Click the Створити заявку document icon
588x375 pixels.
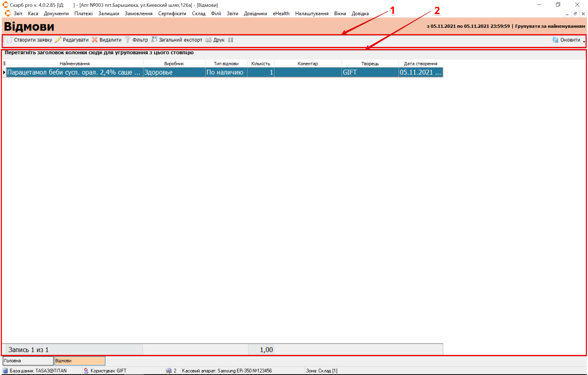click(9, 40)
